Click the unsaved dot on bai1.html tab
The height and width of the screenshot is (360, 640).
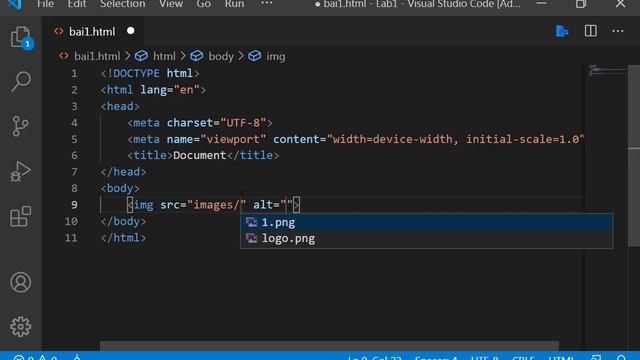click(131, 31)
